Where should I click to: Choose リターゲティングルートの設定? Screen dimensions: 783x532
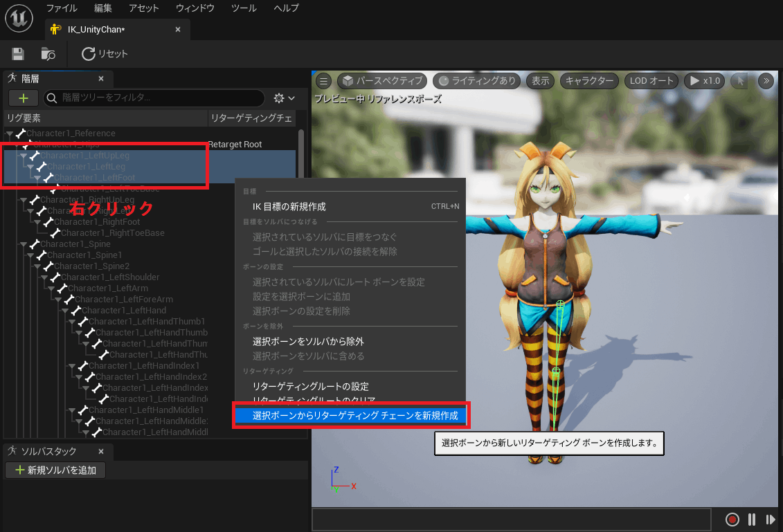coord(350,387)
